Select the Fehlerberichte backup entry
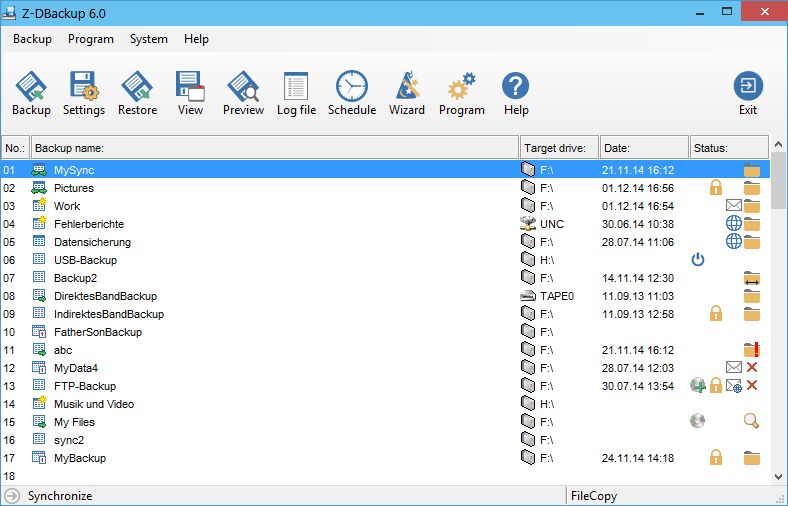Screen dimensions: 788x506 385,224
